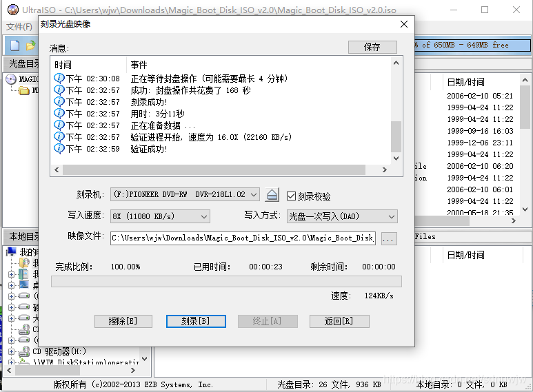Expand the drive node labeled 硬
This screenshot has height=392, width=533.
(x=11, y=307)
